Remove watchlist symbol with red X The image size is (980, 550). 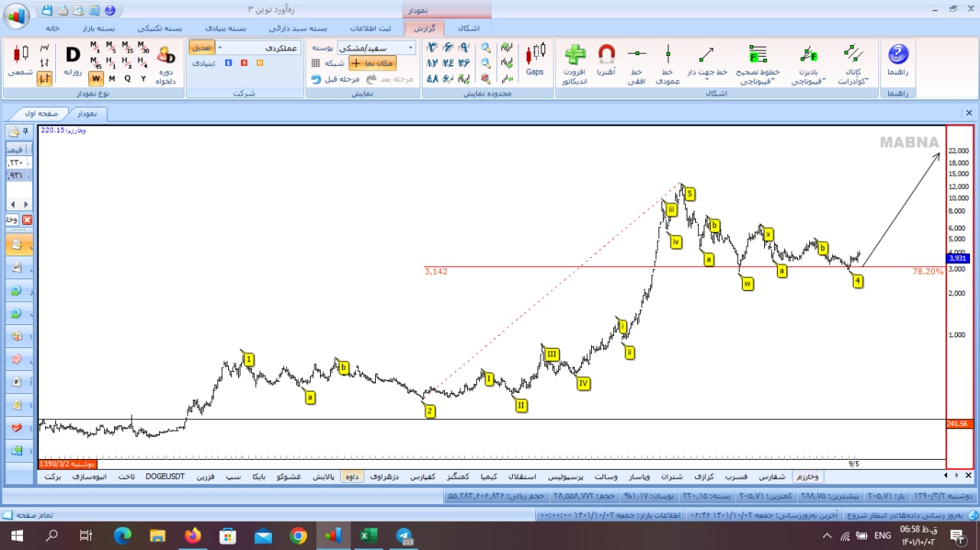tap(28, 220)
